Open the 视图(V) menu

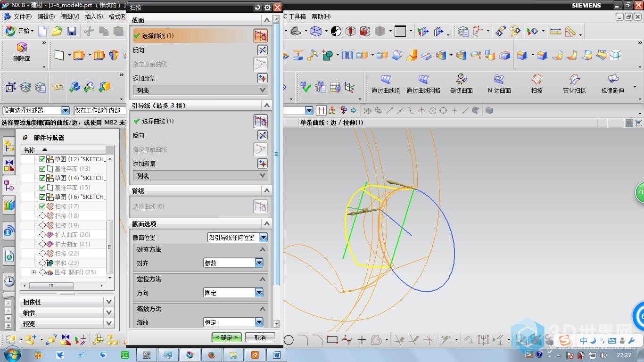70,16
